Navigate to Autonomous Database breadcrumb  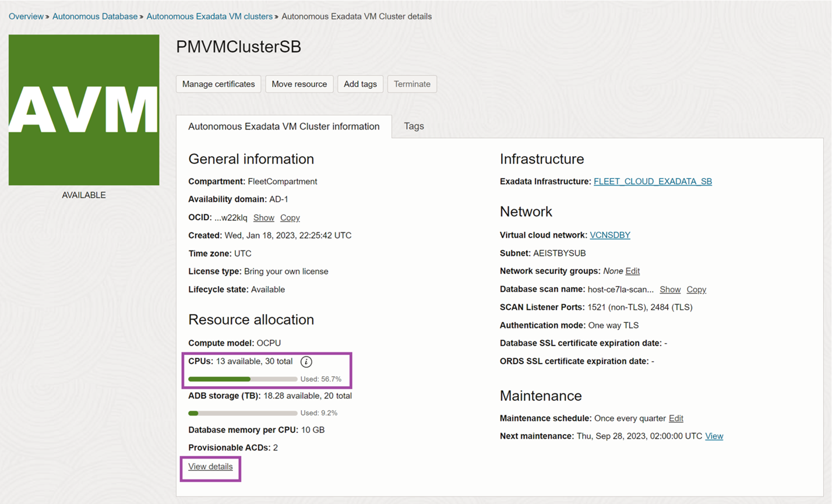pyautogui.click(x=95, y=16)
